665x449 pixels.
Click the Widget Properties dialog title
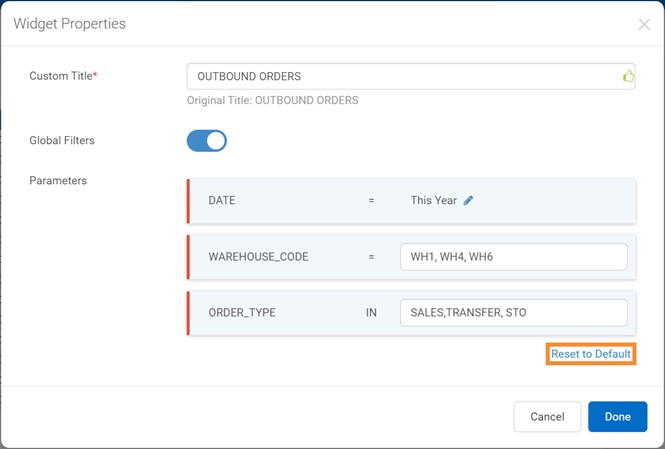tap(70, 24)
